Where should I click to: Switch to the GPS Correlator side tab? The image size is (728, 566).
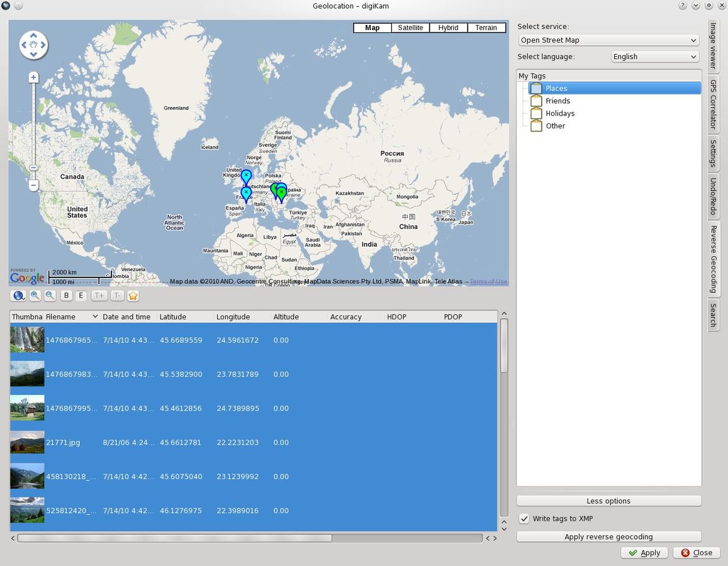(714, 104)
